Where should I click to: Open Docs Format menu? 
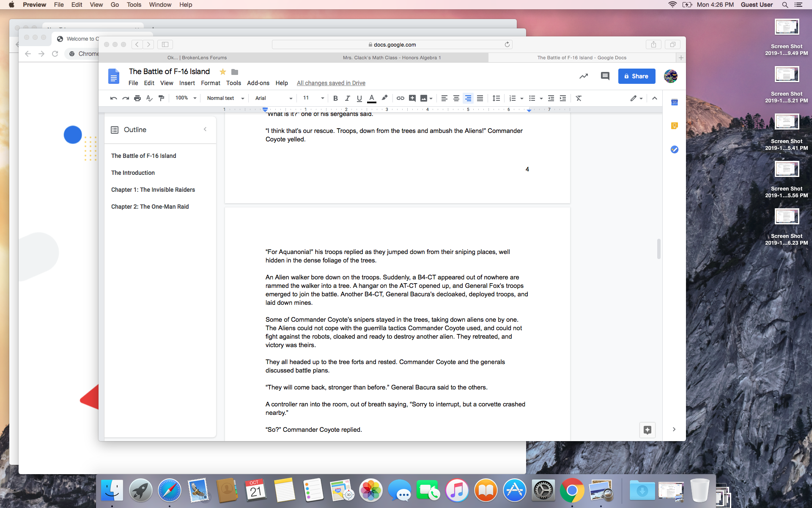(211, 83)
